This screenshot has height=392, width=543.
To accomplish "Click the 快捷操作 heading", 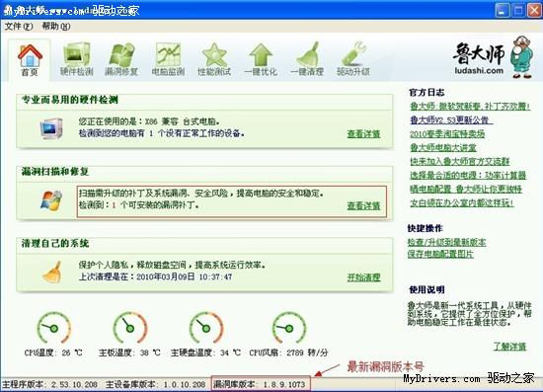I will point(426,228).
